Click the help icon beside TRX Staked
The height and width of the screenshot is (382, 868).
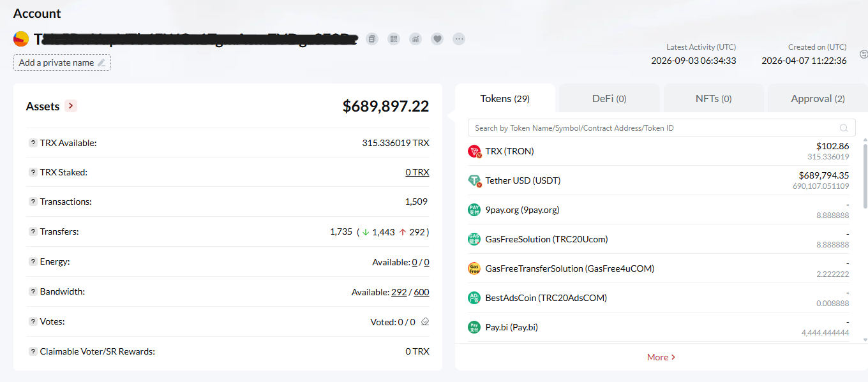(x=33, y=172)
